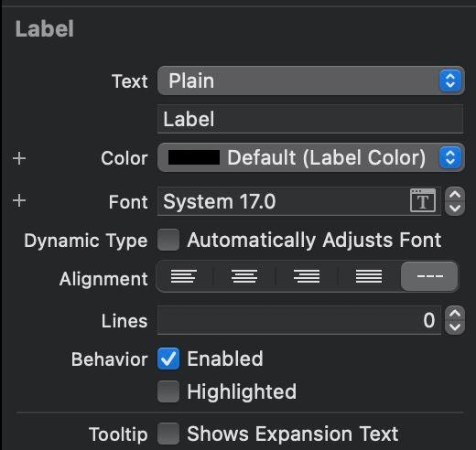476x450 pixels.
Task: Select right text alignment icon
Action: [x=307, y=276]
